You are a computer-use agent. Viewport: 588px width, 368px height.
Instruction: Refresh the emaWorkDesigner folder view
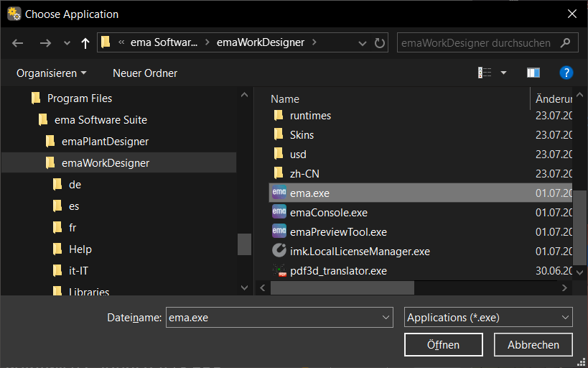[x=380, y=43]
